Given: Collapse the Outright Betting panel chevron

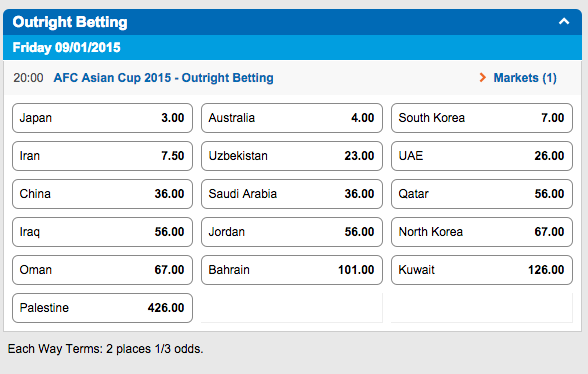Looking at the screenshot, I should pos(564,22).
